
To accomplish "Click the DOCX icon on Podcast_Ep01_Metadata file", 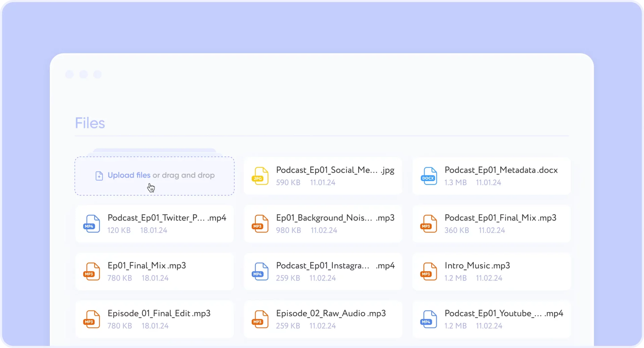I will click(428, 176).
